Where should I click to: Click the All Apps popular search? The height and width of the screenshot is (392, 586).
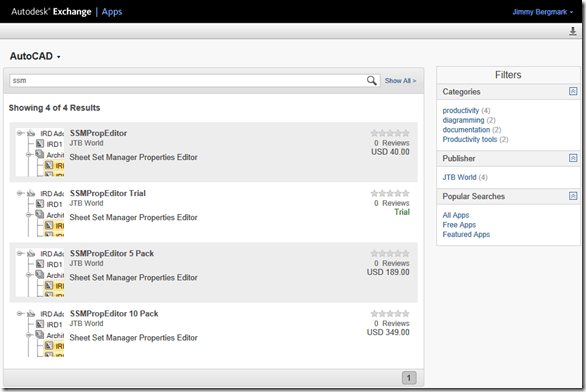pos(456,215)
